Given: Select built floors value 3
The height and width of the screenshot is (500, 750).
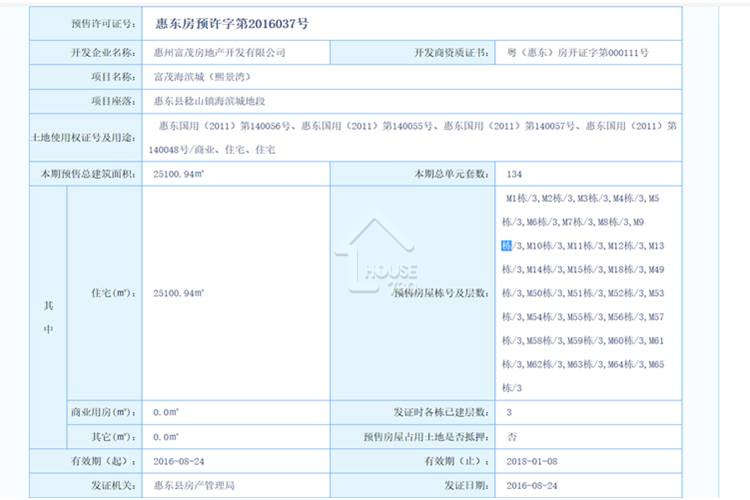Looking at the screenshot, I should point(509,412).
